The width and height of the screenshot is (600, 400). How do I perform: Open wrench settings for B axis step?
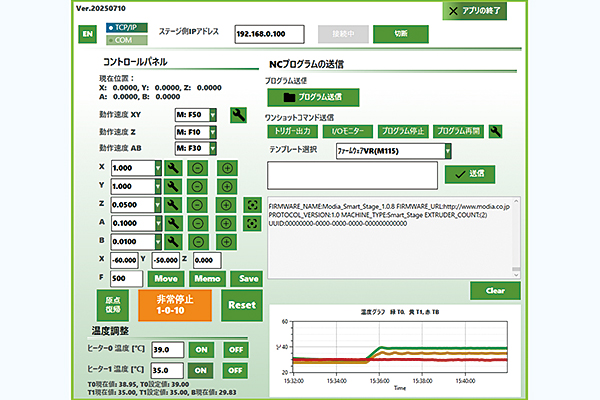[x=173, y=242]
